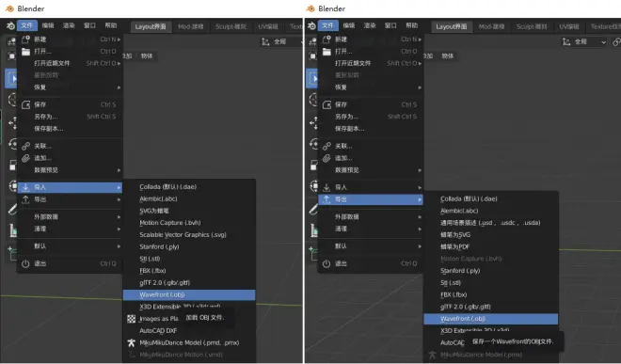Screen dimensions: 621x364
Task: Export 通用场景描述 (.usd) in right window
Action: tap(491, 223)
